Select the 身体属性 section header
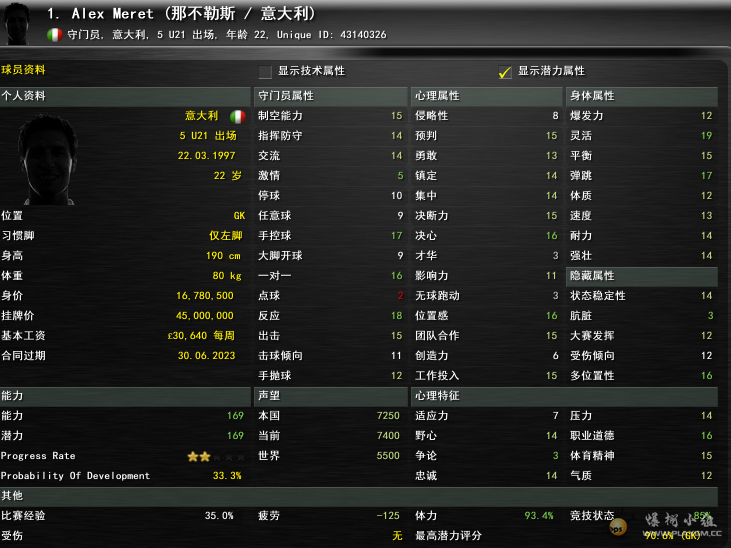This screenshot has height=548, width=731. pyautogui.click(x=642, y=96)
